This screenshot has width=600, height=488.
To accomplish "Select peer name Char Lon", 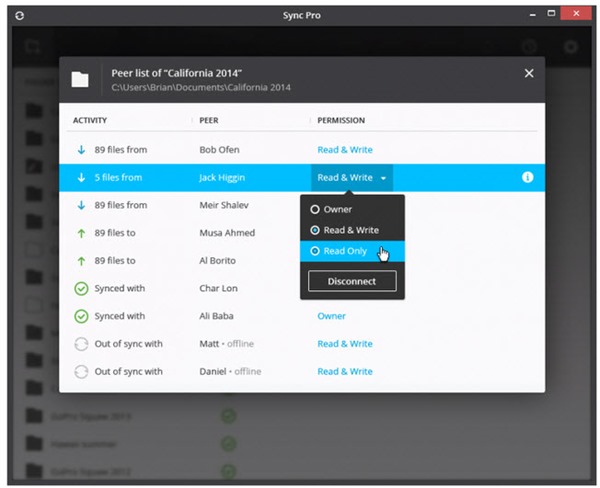I will [x=218, y=288].
